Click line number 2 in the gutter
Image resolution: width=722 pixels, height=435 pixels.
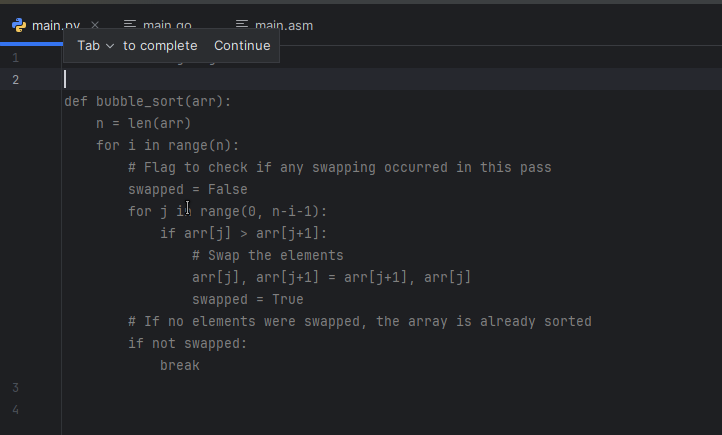15,79
